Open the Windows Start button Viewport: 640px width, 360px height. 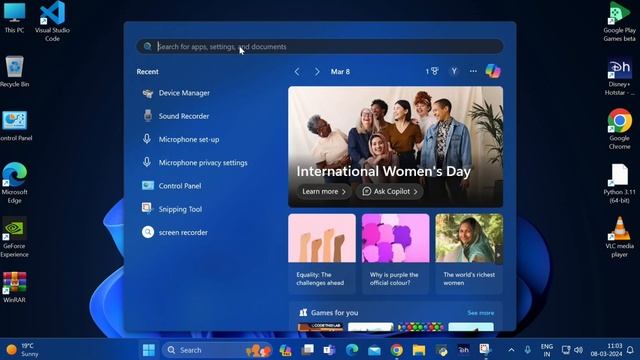tap(149, 350)
